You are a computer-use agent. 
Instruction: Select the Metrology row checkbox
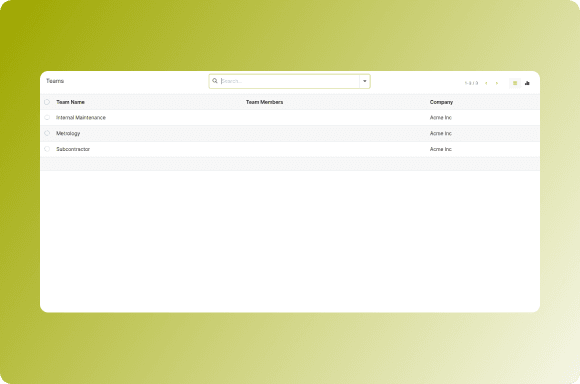pos(47,133)
